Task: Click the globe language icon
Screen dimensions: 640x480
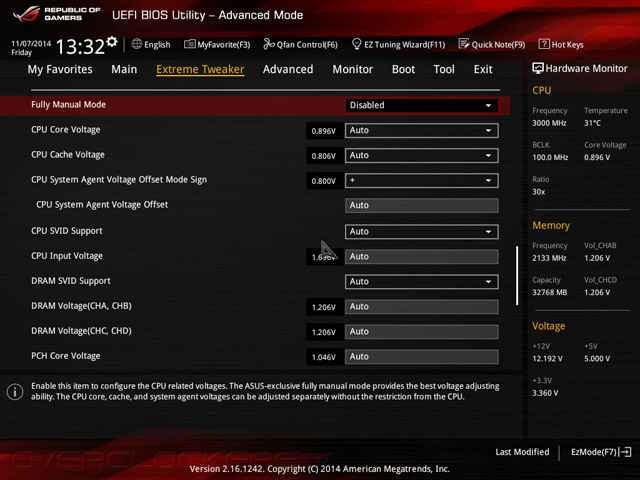Action: click(x=137, y=44)
